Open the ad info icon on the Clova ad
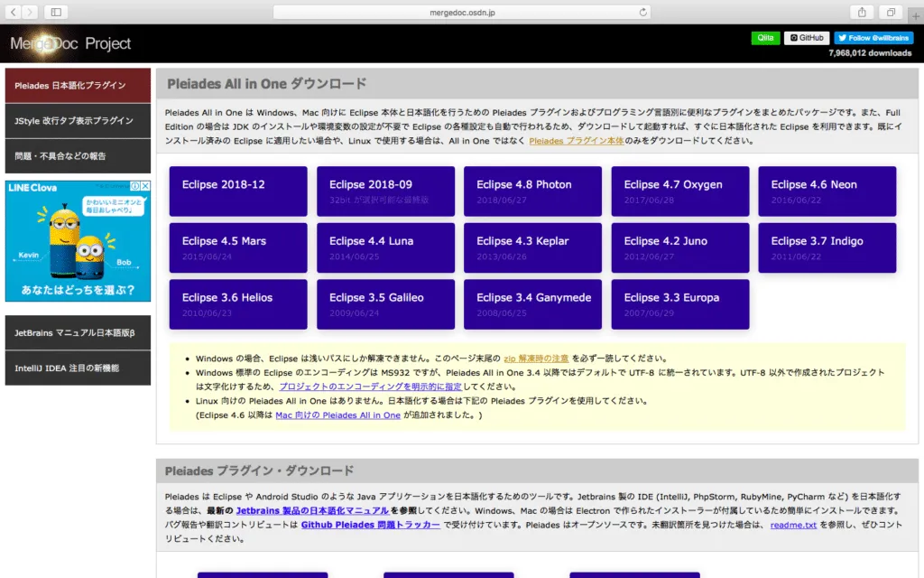 click(x=135, y=186)
